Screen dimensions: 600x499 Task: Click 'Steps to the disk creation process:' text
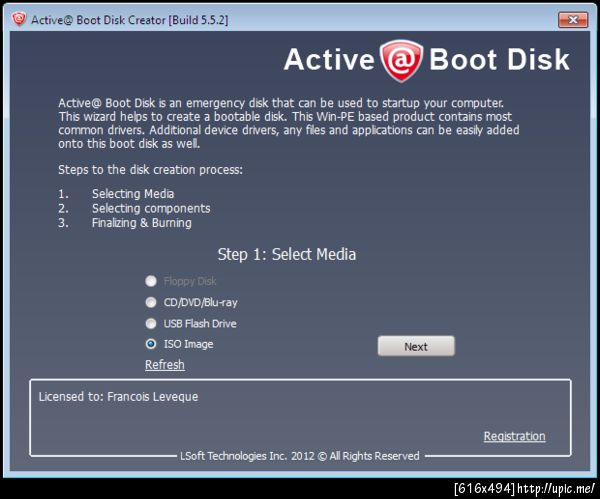(150, 170)
